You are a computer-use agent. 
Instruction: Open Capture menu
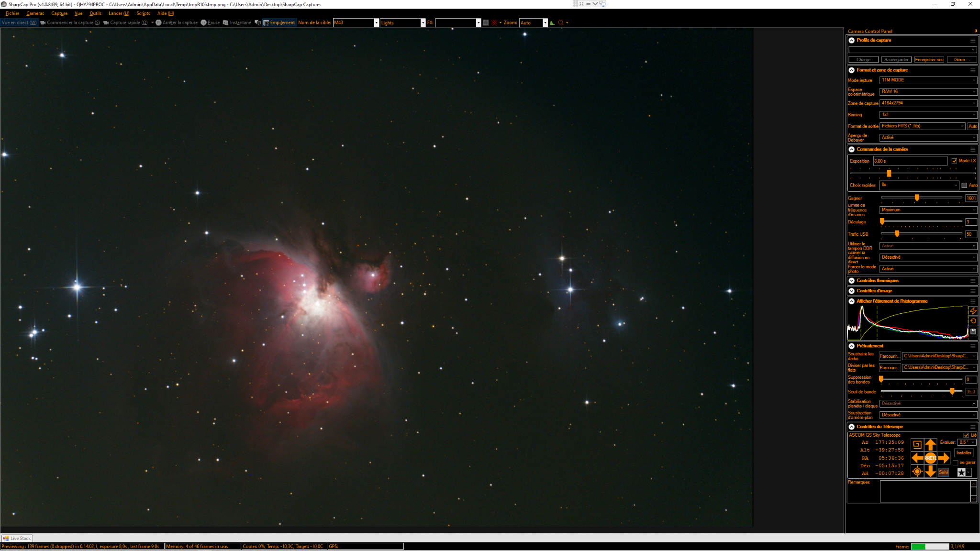click(59, 13)
